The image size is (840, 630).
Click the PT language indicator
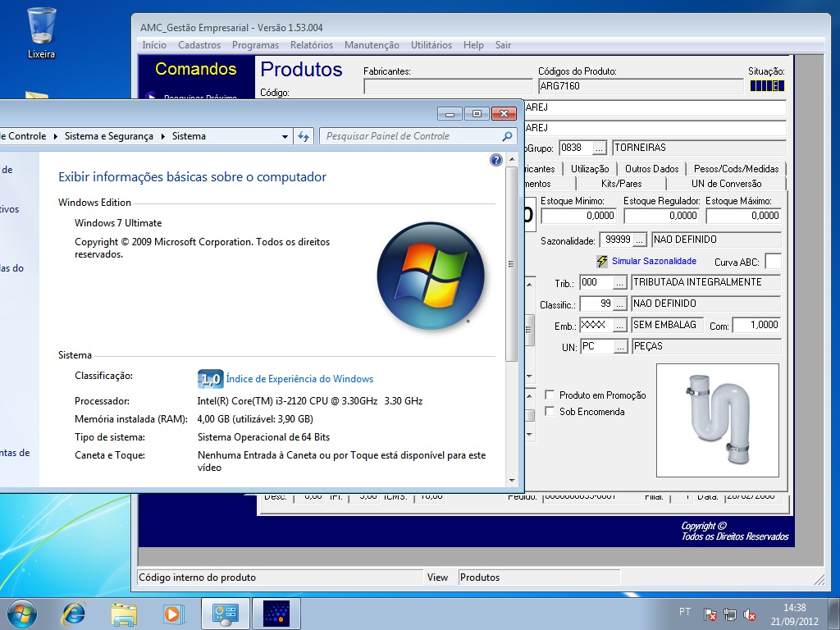click(685, 612)
